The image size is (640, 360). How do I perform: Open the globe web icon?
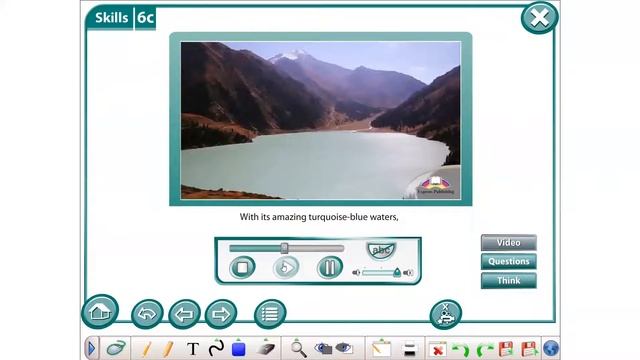[x=551, y=349]
